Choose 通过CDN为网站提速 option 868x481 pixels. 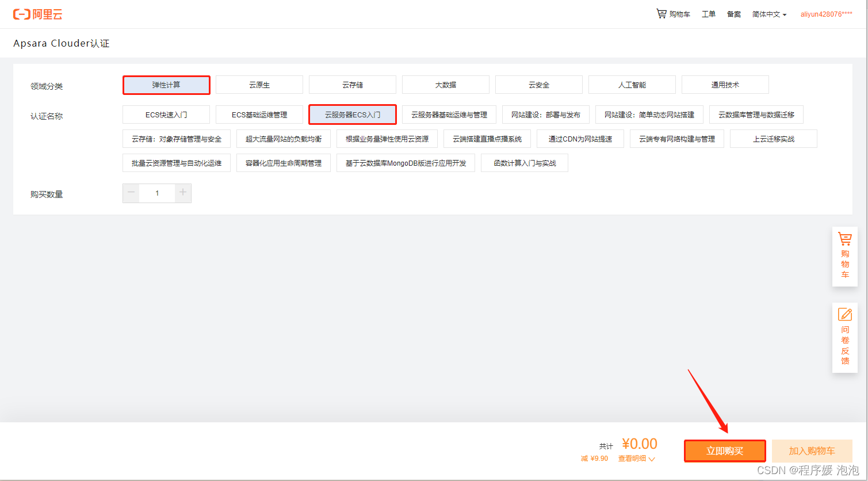[x=580, y=139]
